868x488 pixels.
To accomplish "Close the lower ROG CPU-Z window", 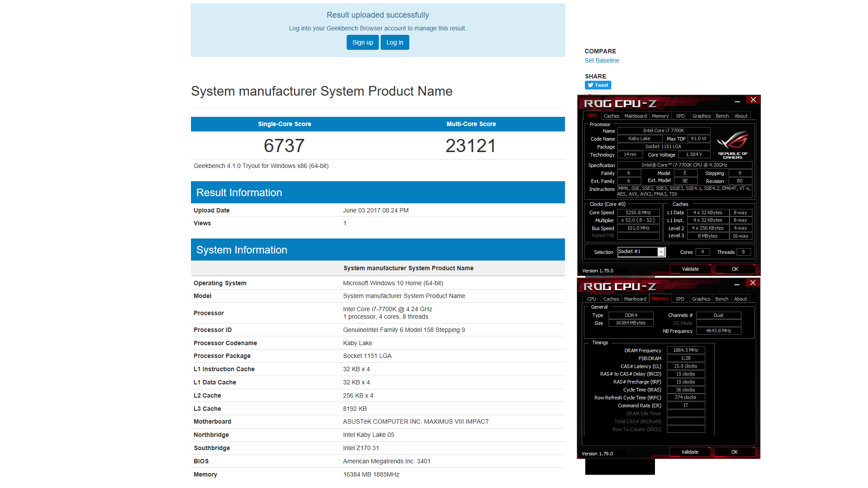I will tap(753, 283).
